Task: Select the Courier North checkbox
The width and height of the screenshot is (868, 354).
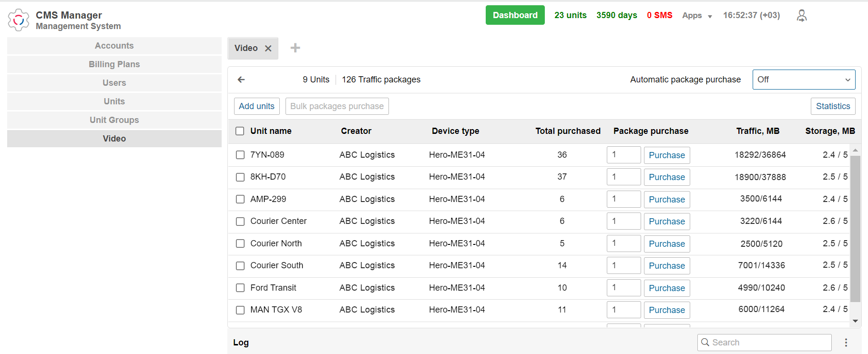Action: pos(240,243)
